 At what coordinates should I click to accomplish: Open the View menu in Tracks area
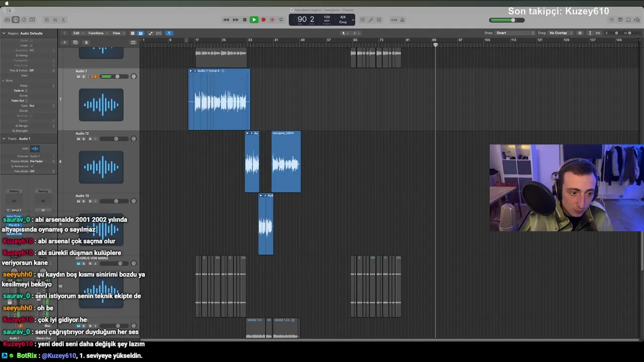(118, 33)
